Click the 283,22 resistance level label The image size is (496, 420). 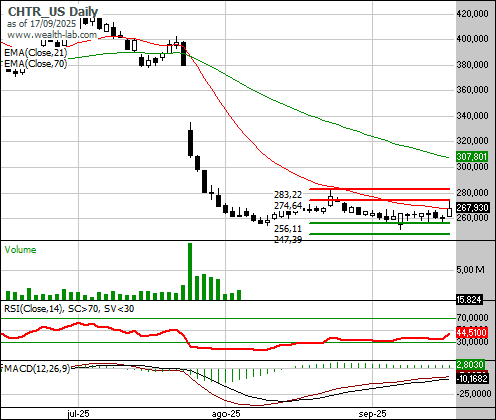coord(288,194)
